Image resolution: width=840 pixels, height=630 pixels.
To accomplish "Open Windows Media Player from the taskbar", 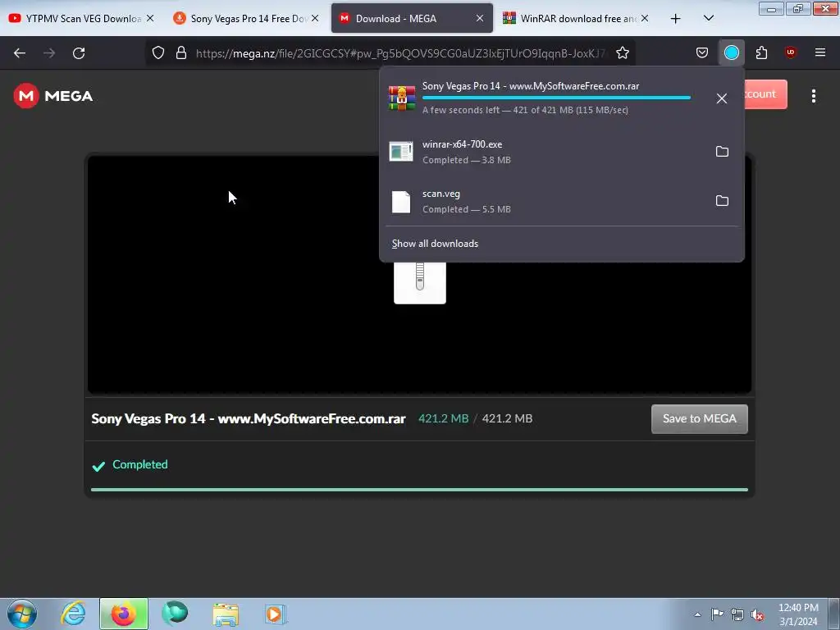I will tap(276, 614).
